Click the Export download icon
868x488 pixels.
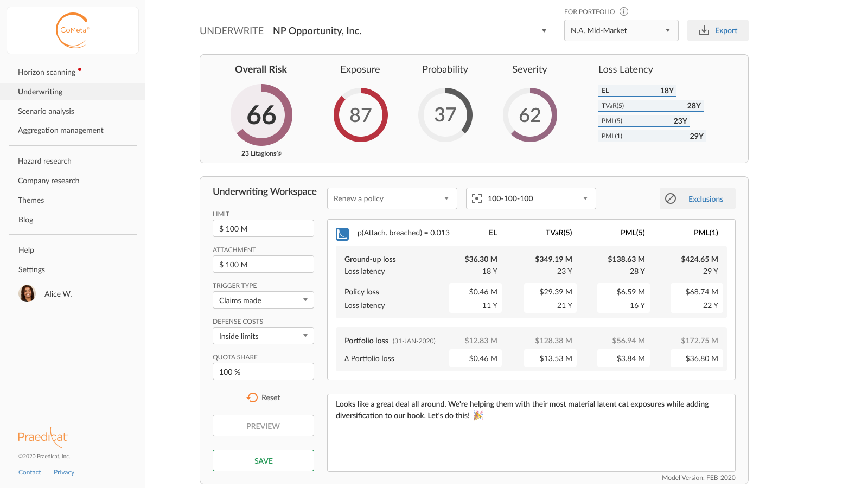[x=704, y=30]
